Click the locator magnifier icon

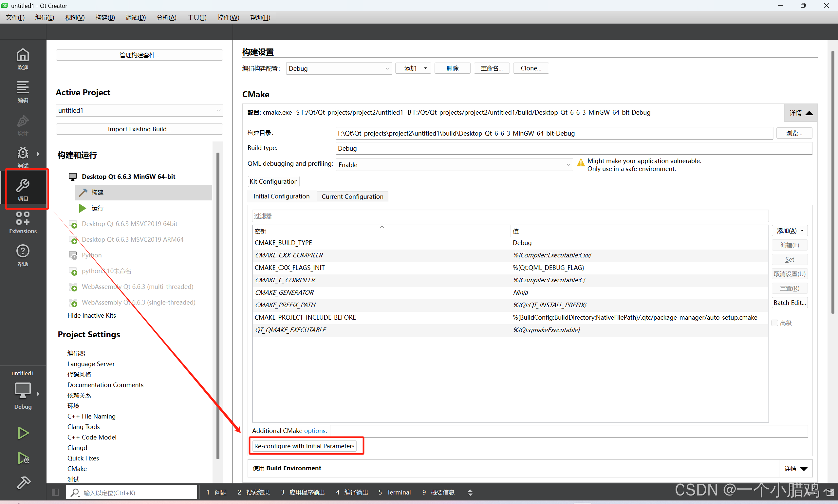75,493
